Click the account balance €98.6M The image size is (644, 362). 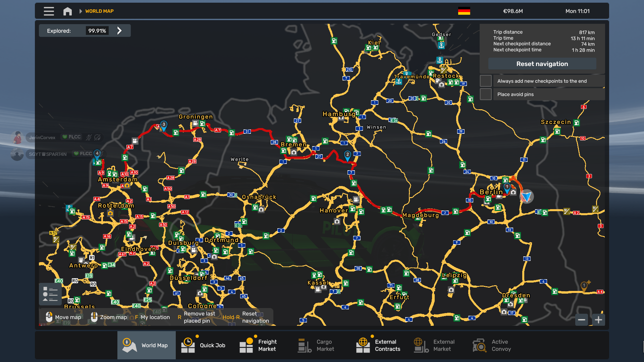(x=513, y=11)
